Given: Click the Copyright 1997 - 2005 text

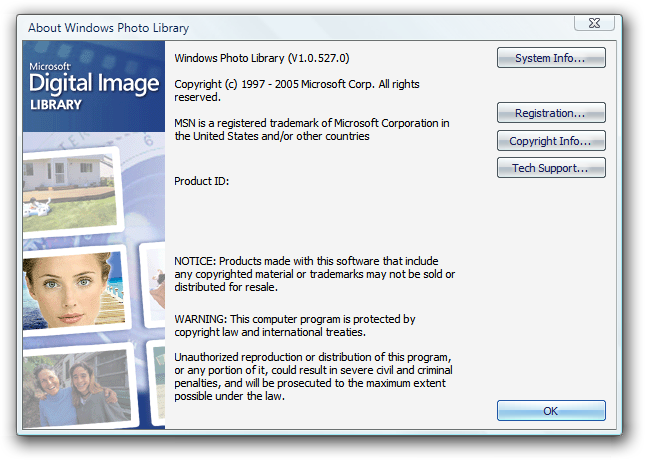Looking at the screenshot, I should click(297, 91).
